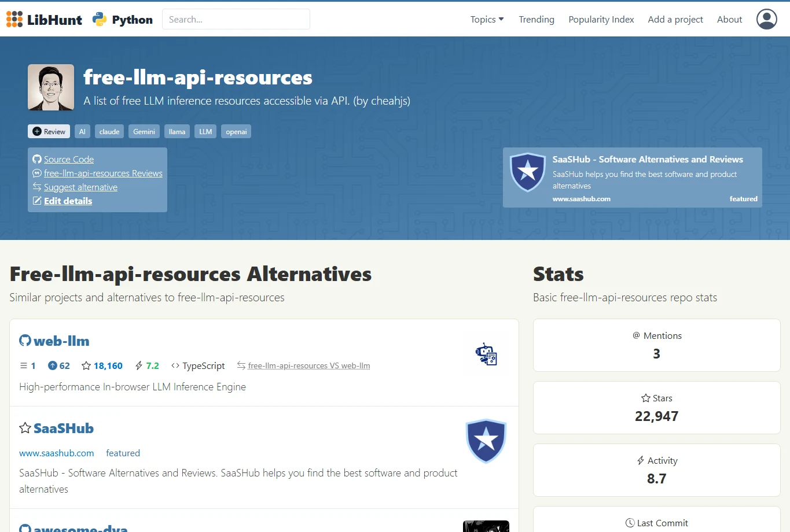Click the free-llm-api-resources page title
The width and height of the screenshot is (790, 532).
pyautogui.click(x=198, y=77)
